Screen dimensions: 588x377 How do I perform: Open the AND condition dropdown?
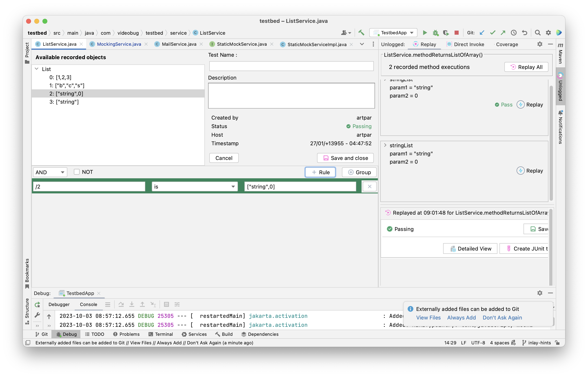pos(50,172)
